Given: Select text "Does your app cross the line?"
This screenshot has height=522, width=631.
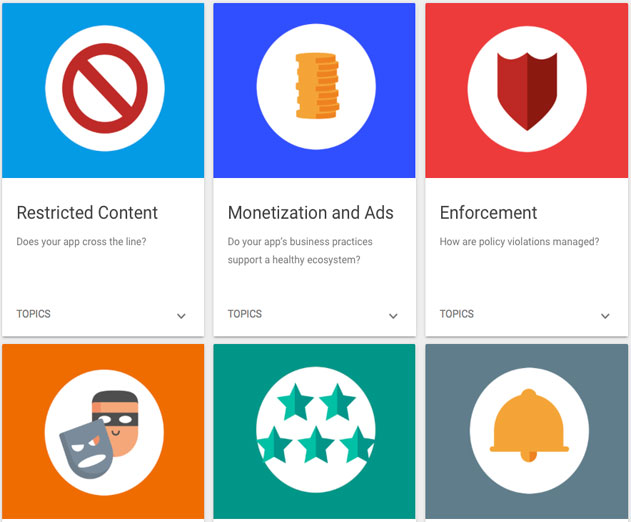Looking at the screenshot, I should click(81, 242).
